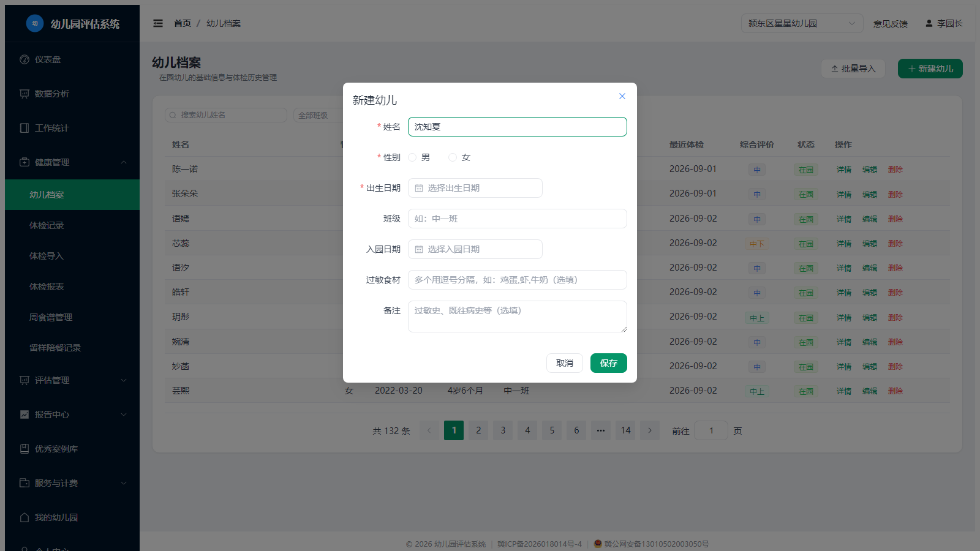Click 首页 in the breadcrumb
Screen dimensions: 980x551
pos(183,23)
